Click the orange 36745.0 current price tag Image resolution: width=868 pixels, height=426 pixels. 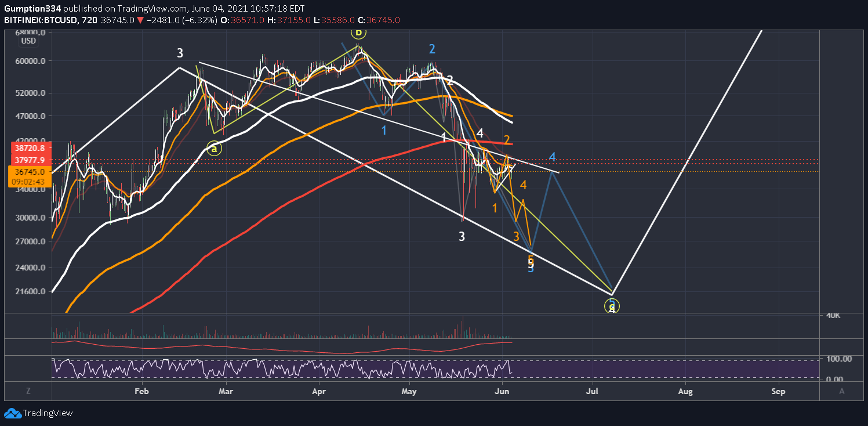(x=29, y=172)
